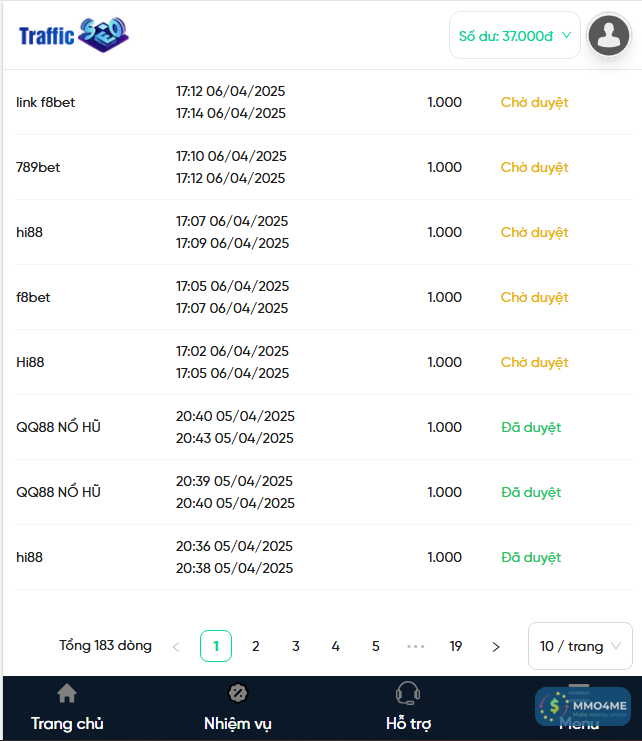642x741 pixels.
Task: Select the Nhiệm vụ tab
Action: (238, 723)
